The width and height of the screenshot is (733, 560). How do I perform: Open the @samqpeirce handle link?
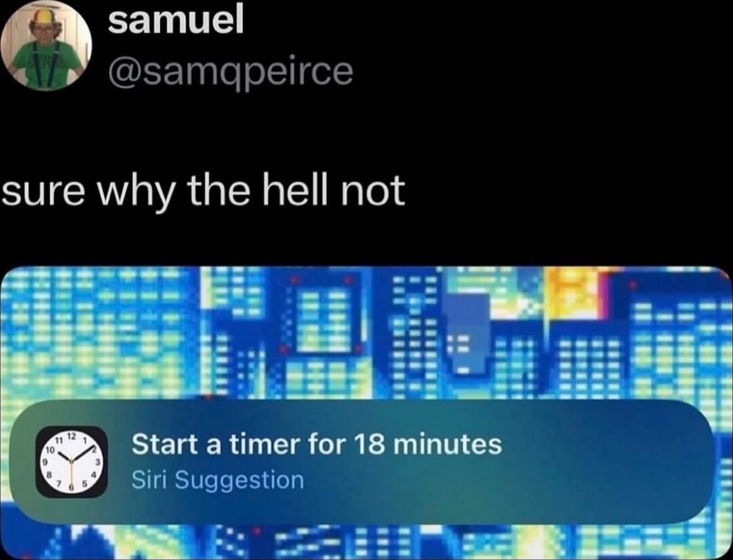(x=230, y=70)
